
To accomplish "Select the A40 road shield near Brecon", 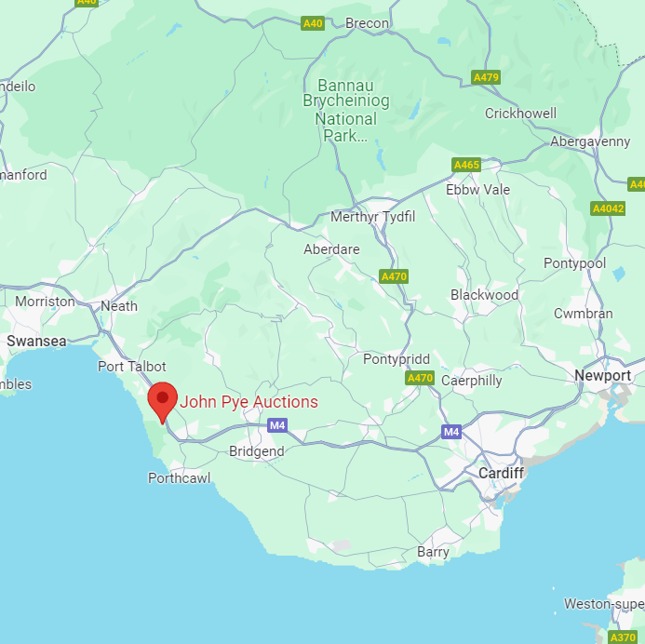I will [x=313, y=23].
